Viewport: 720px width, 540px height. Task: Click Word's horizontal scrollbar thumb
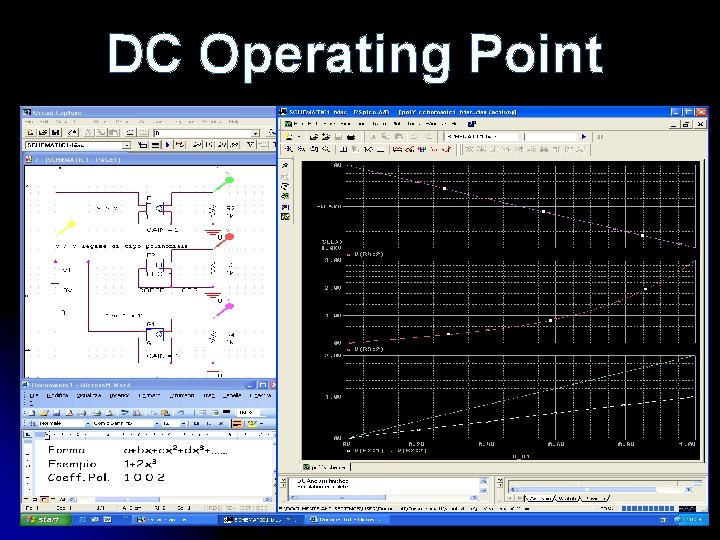point(127,499)
